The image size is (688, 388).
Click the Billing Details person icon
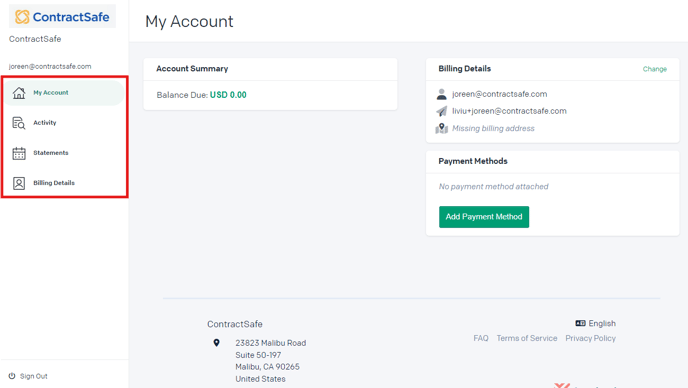[19, 183]
